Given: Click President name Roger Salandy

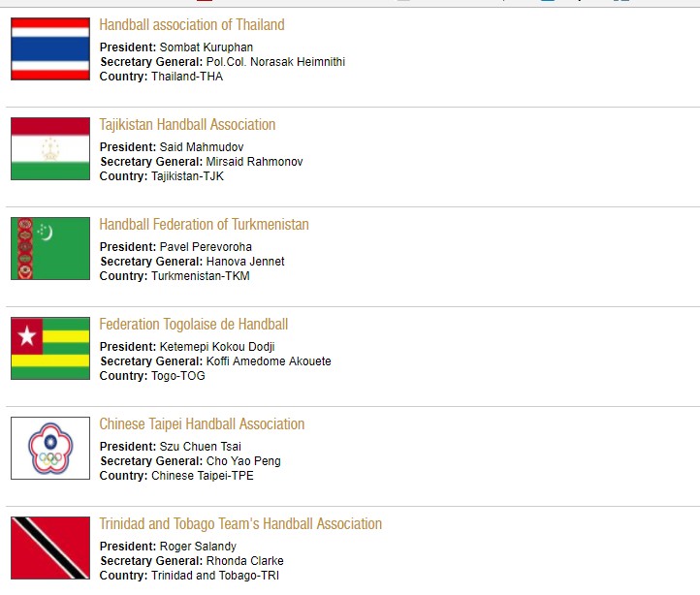Looking at the screenshot, I should [x=198, y=547].
